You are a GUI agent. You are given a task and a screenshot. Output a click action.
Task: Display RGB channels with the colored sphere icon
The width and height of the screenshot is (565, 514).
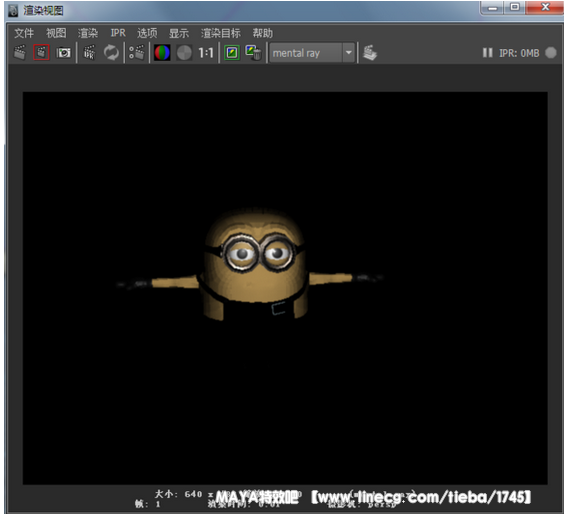[x=162, y=53]
